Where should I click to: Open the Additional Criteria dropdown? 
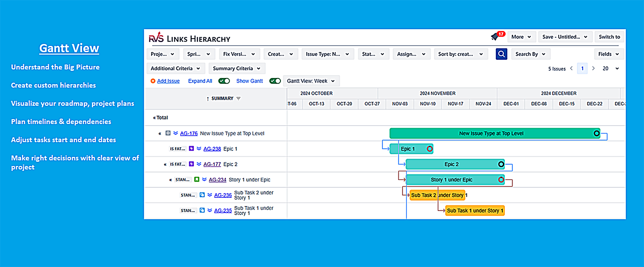tap(175, 69)
